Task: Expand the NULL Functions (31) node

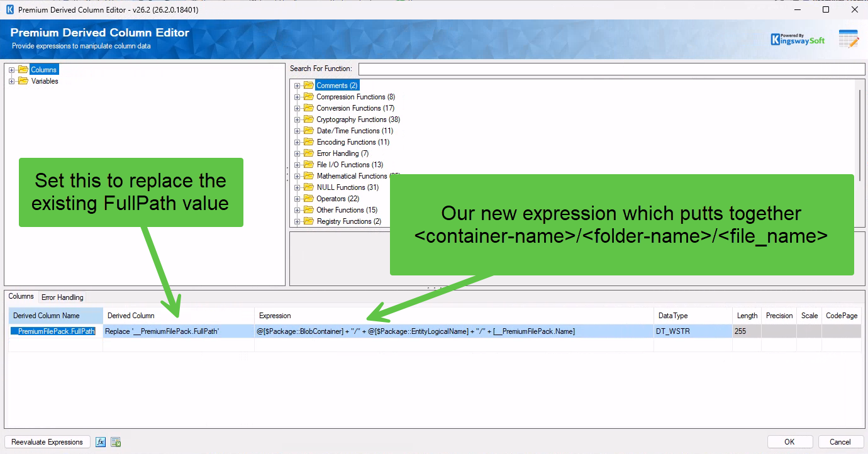Action: tap(298, 187)
